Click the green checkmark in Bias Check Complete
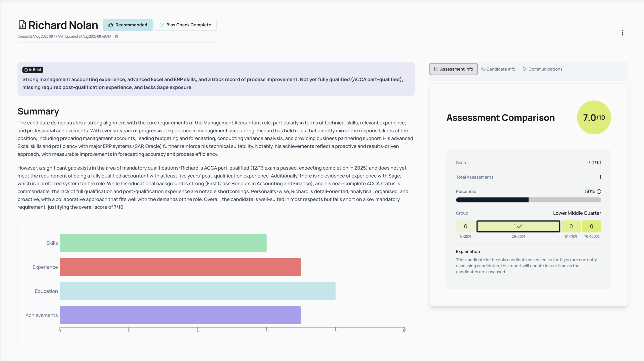The image size is (644, 361). (x=162, y=25)
